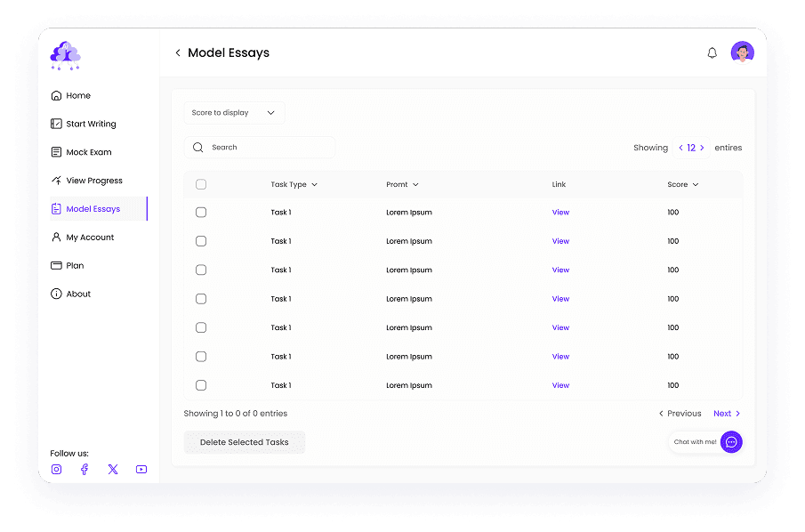Go to My Account settings
The image size is (805, 532).
coord(83,238)
